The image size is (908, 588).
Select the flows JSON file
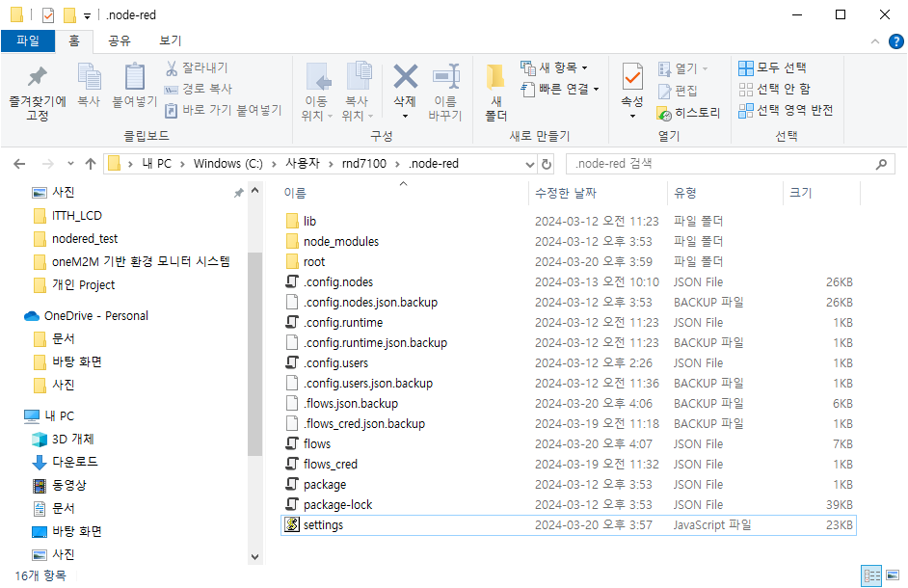[317, 443]
